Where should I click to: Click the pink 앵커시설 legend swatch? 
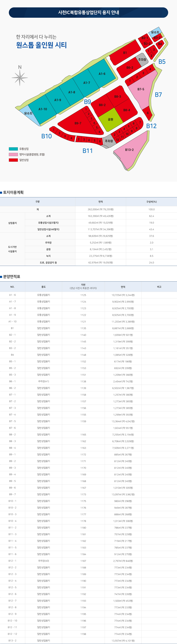(13, 155)
